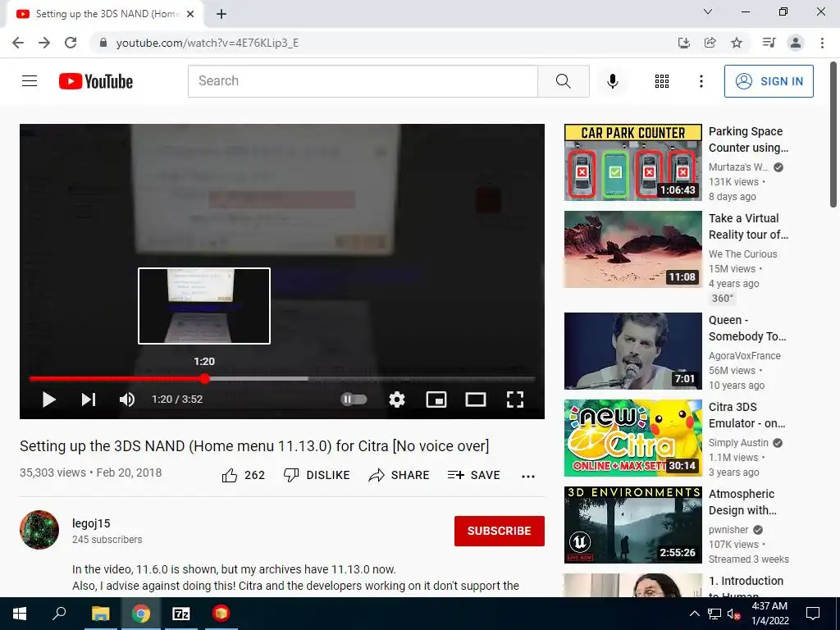840x630 pixels.
Task: Switch to theater mode
Action: point(475,399)
